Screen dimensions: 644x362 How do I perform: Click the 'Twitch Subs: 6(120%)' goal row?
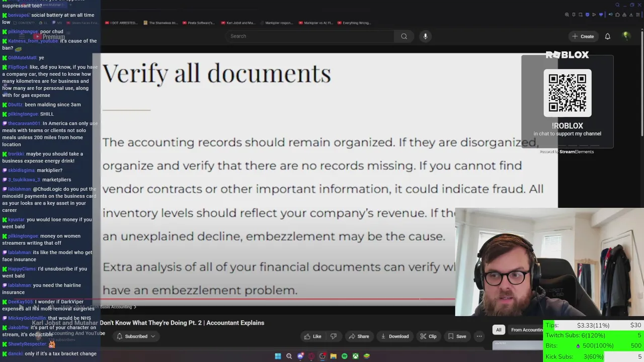(x=594, y=335)
